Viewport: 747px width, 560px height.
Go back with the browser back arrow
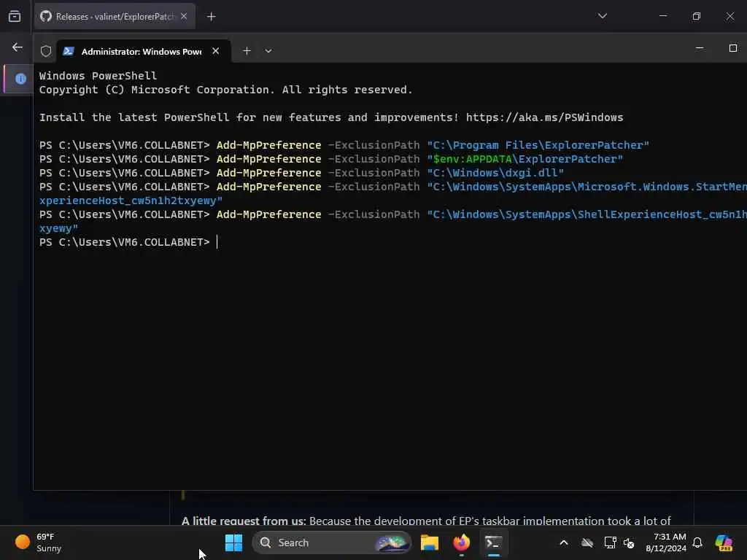tap(18, 47)
